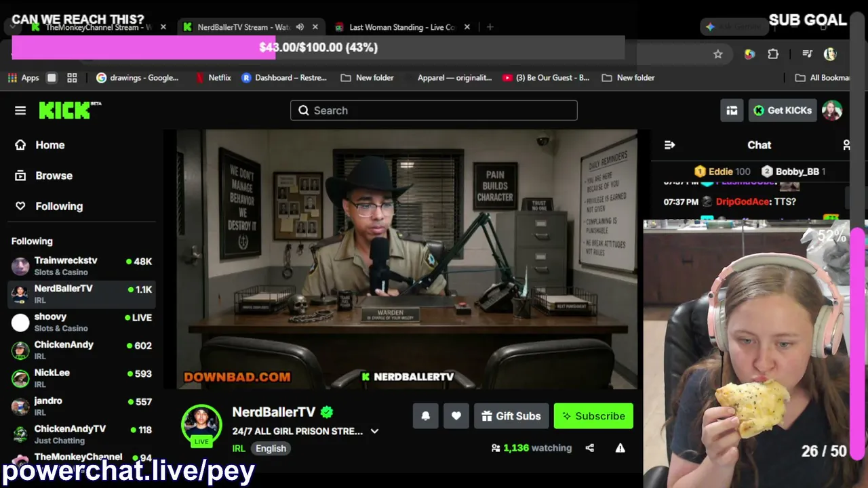Click DripGodAce username in chat
This screenshot has width=868, height=488.
743,202
